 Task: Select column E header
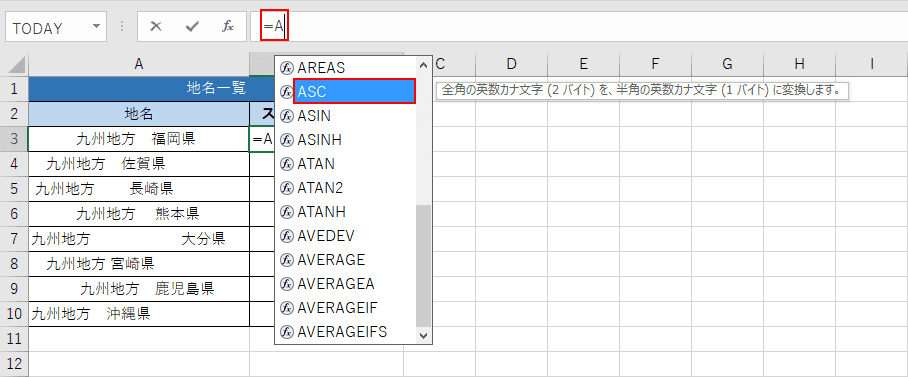(x=583, y=64)
